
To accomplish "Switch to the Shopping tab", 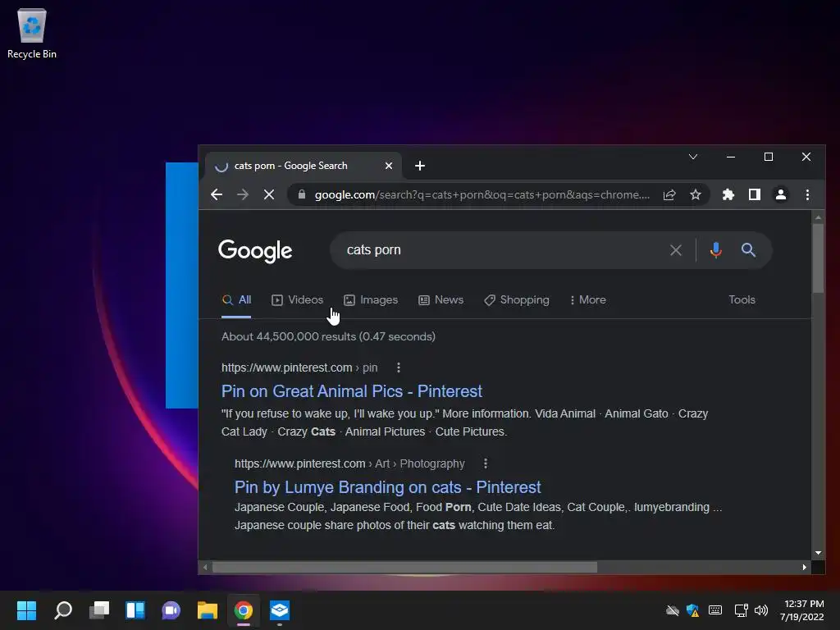I will point(517,299).
